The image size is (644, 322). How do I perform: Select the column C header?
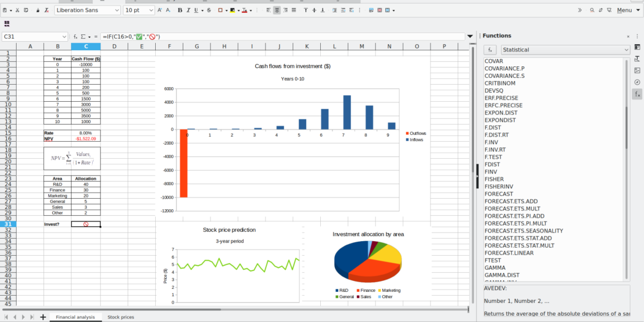click(86, 47)
